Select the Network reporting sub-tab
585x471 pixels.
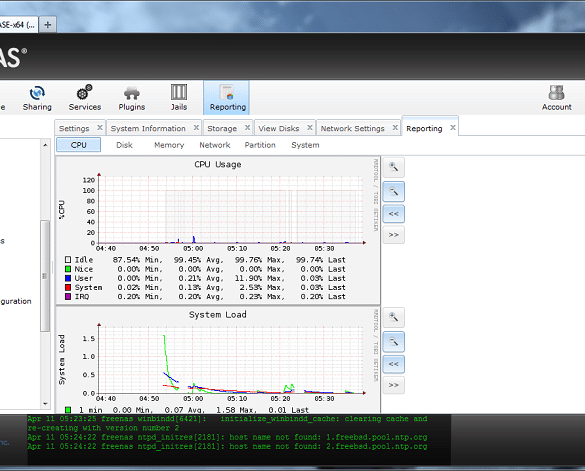tap(215, 145)
